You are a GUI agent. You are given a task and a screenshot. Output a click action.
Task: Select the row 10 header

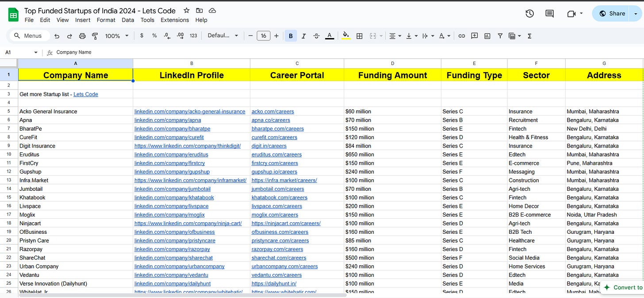point(9,155)
